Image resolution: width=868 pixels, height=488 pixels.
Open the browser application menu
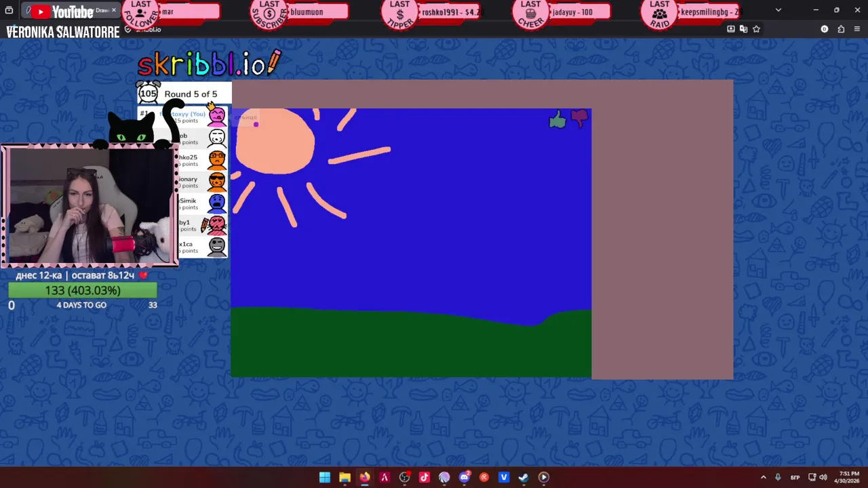(857, 29)
